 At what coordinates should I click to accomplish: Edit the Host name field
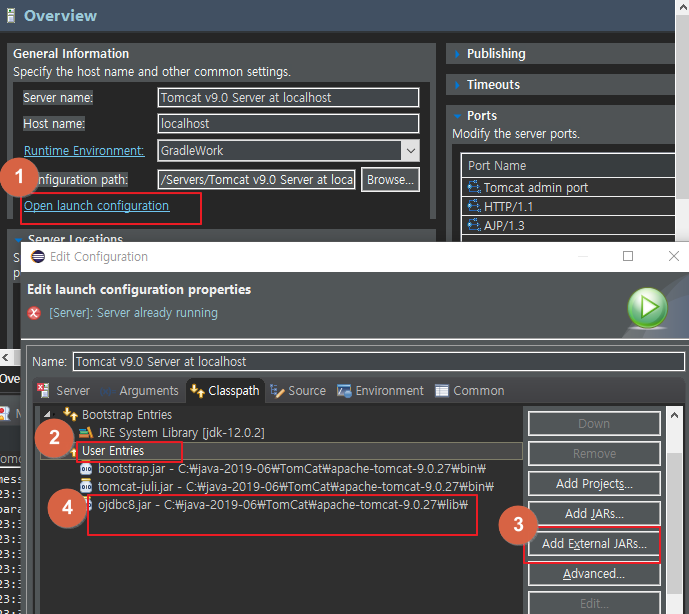[288, 124]
